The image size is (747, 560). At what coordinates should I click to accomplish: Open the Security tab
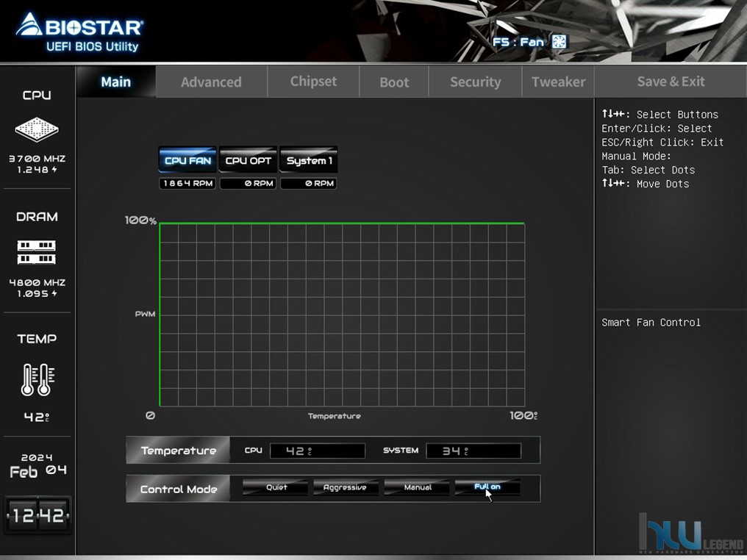click(x=476, y=82)
